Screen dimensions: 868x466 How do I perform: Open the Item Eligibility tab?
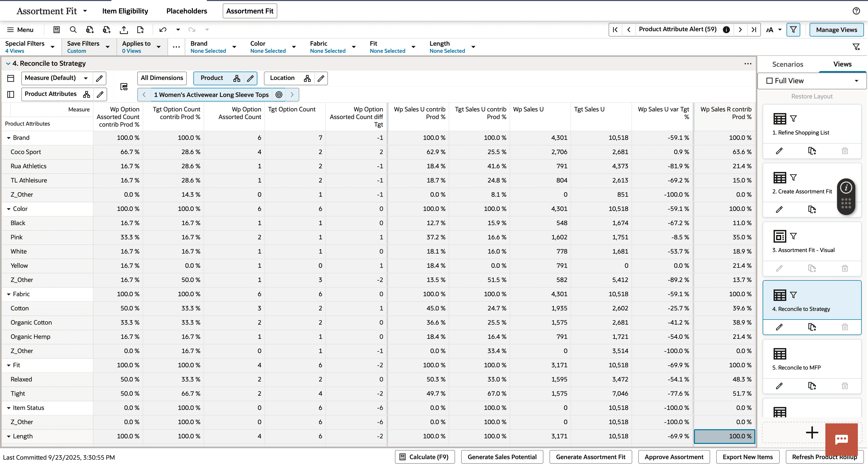click(x=125, y=11)
